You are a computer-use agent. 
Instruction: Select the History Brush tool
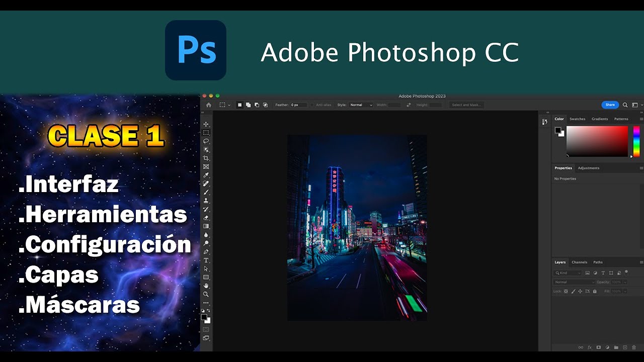(206, 210)
